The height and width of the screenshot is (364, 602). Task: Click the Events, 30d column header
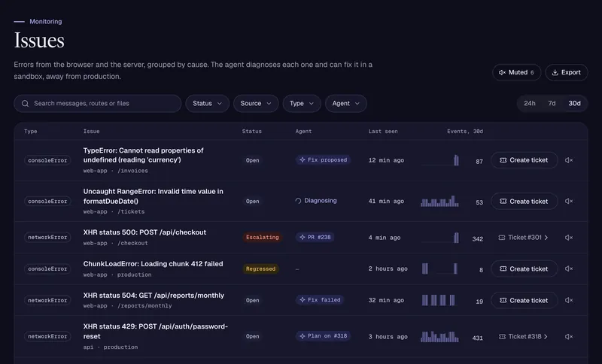click(x=465, y=131)
